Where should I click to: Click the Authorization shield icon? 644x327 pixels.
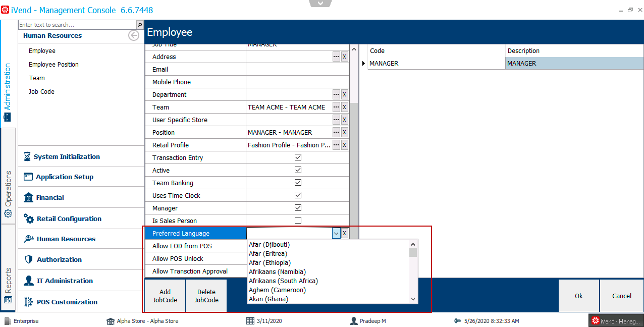28,260
